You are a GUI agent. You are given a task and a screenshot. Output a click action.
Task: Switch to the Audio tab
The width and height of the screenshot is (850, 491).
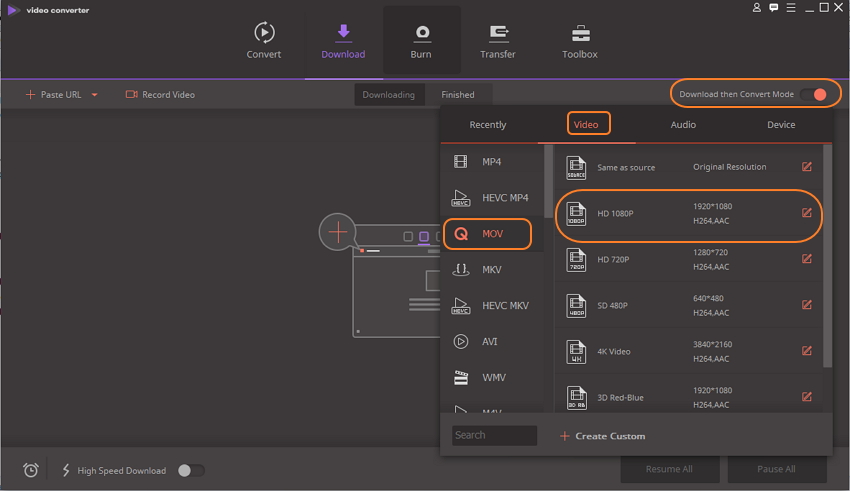click(x=683, y=125)
